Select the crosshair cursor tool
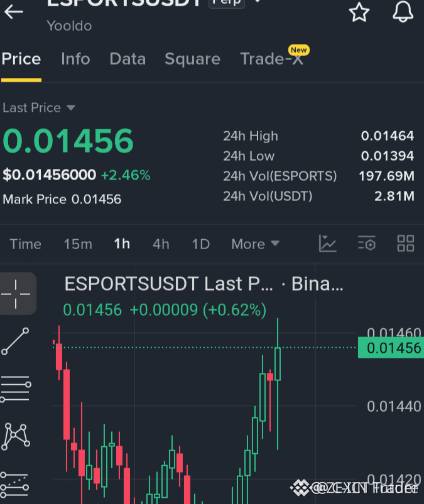Image resolution: width=424 pixels, height=504 pixels. 16,294
